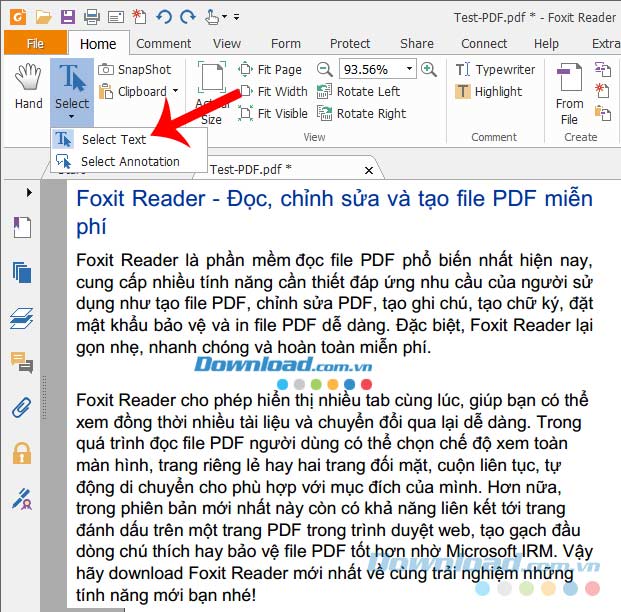Undo the last action

[164, 17]
